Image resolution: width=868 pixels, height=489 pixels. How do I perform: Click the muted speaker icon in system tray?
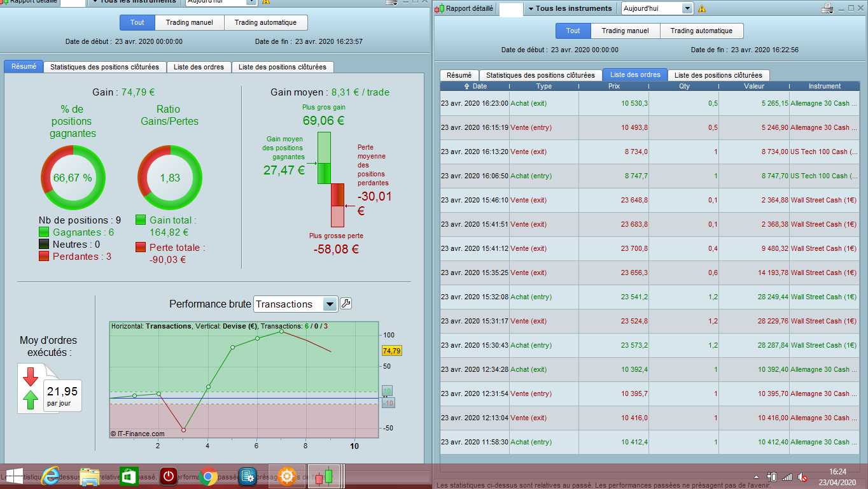point(803,477)
